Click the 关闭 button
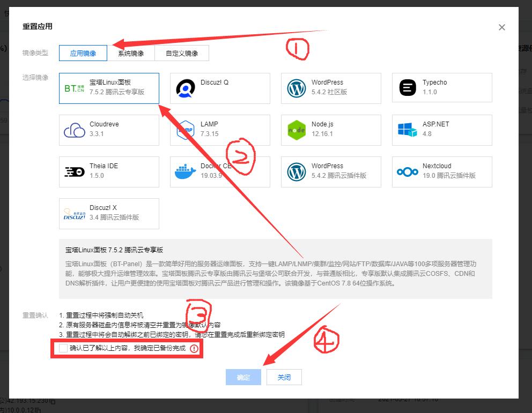Viewport: 532px width, 413px height. (284, 377)
